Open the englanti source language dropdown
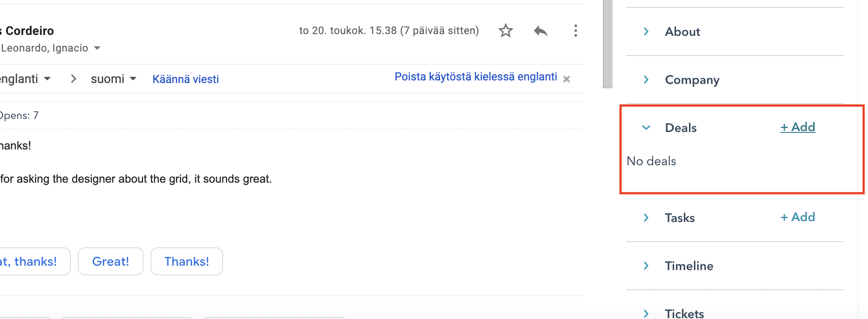 25,79
